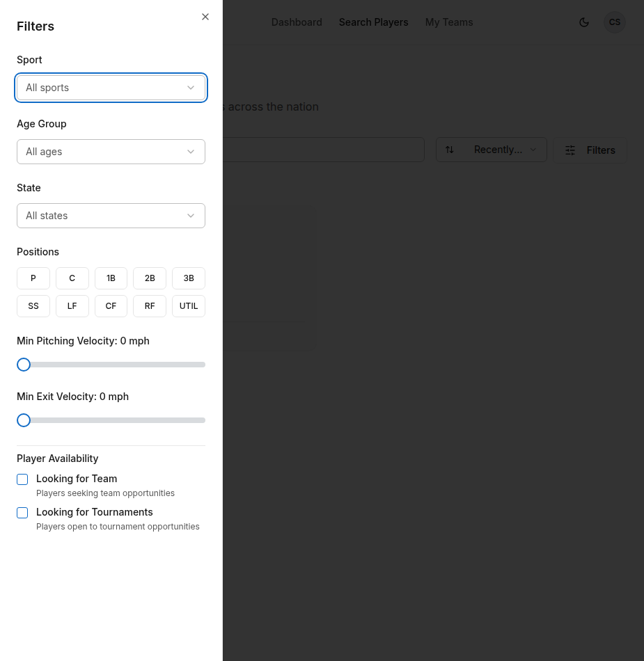Select the SS position filter

[x=33, y=305]
